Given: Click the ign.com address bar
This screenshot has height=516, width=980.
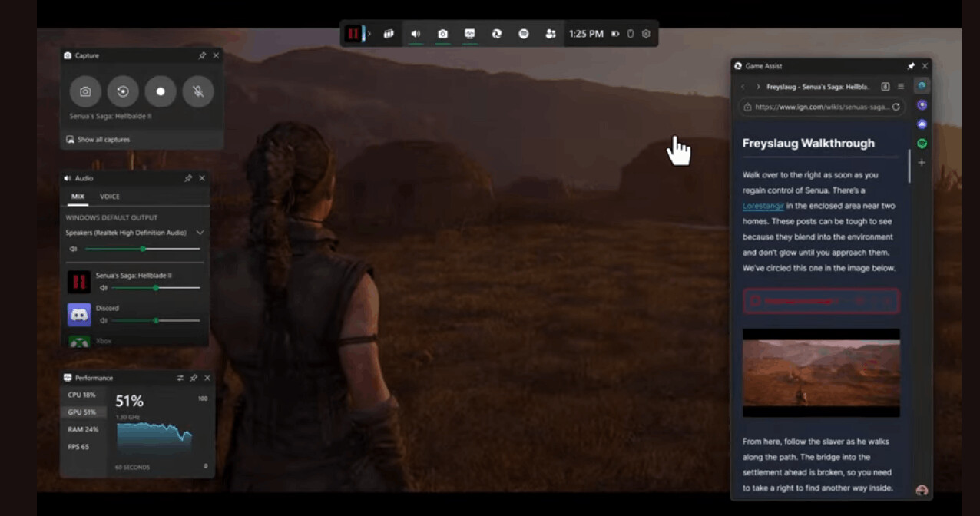Looking at the screenshot, I should [x=822, y=107].
